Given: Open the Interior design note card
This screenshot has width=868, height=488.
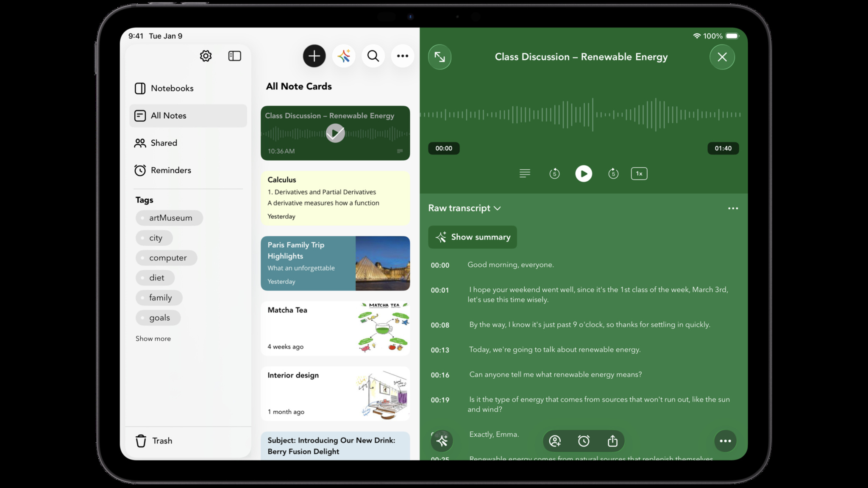Looking at the screenshot, I should tap(335, 394).
